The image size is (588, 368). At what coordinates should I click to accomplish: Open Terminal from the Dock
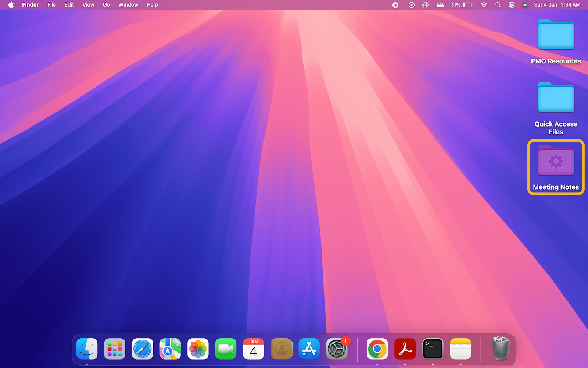(x=433, y=348)
